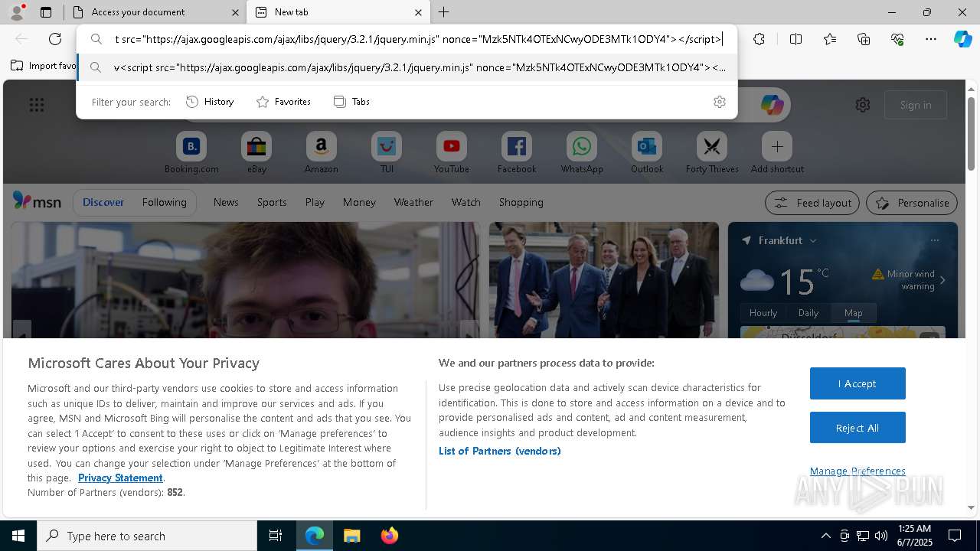Viewport: 980px width, 551px height.
Task: Open List of Partners (vendors) link
Action: [x=499, y=451]
